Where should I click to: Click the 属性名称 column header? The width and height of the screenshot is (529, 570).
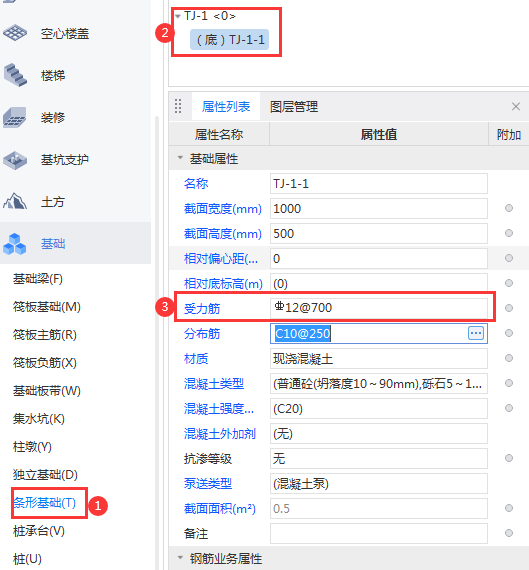click(x=219, y=135)
